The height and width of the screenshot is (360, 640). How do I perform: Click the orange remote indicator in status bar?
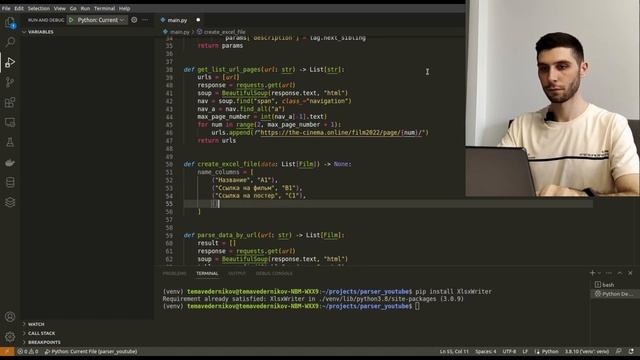pyautogui.click(x=7, y=351)
